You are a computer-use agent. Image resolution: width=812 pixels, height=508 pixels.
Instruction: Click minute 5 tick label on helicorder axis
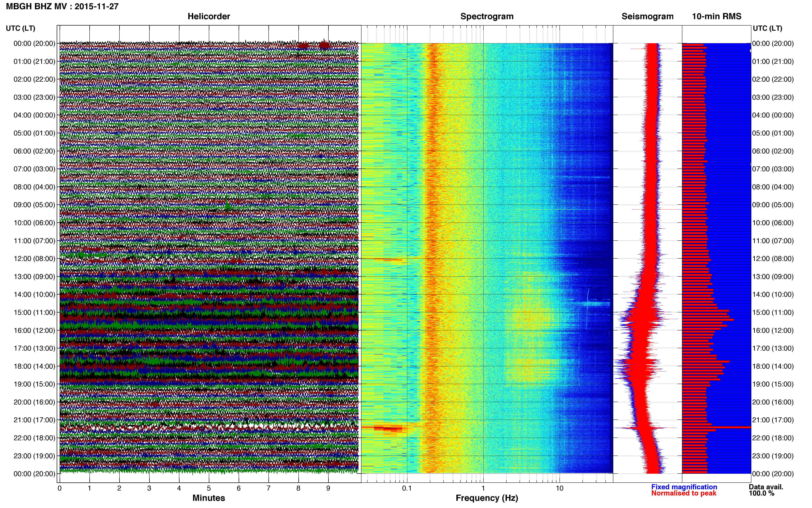point(209,488)
